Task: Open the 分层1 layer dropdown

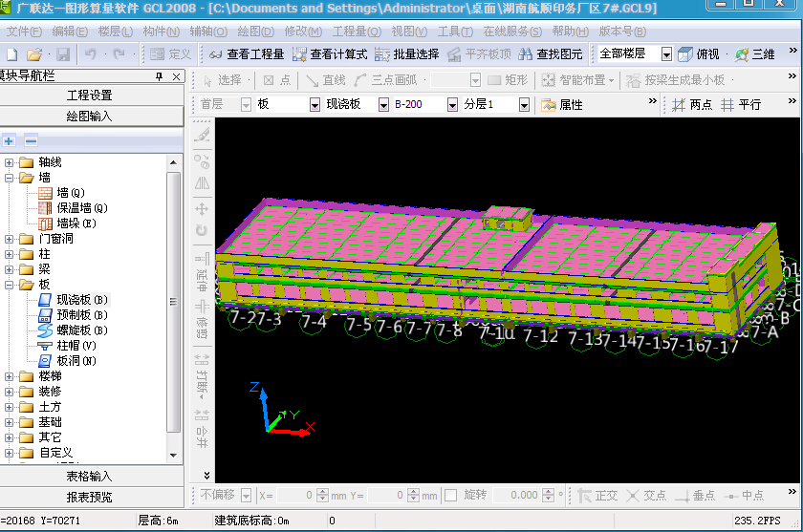Action: pos(524,105)
